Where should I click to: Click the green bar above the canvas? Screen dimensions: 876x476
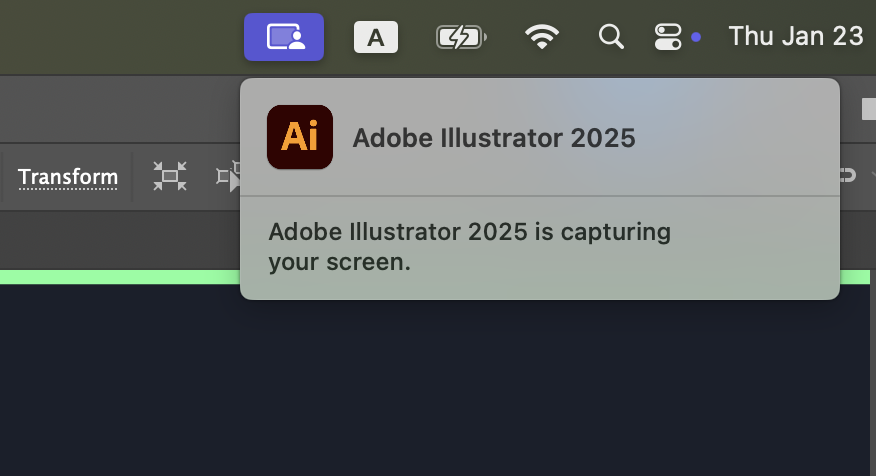[x=120, y=277]
